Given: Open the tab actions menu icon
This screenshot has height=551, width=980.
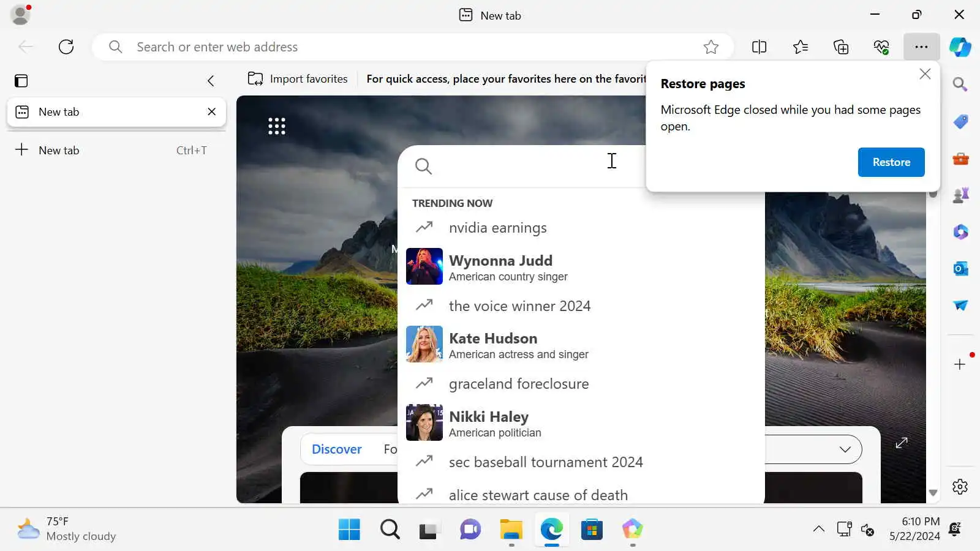Looking at the screenshot, I should (21, 81).
